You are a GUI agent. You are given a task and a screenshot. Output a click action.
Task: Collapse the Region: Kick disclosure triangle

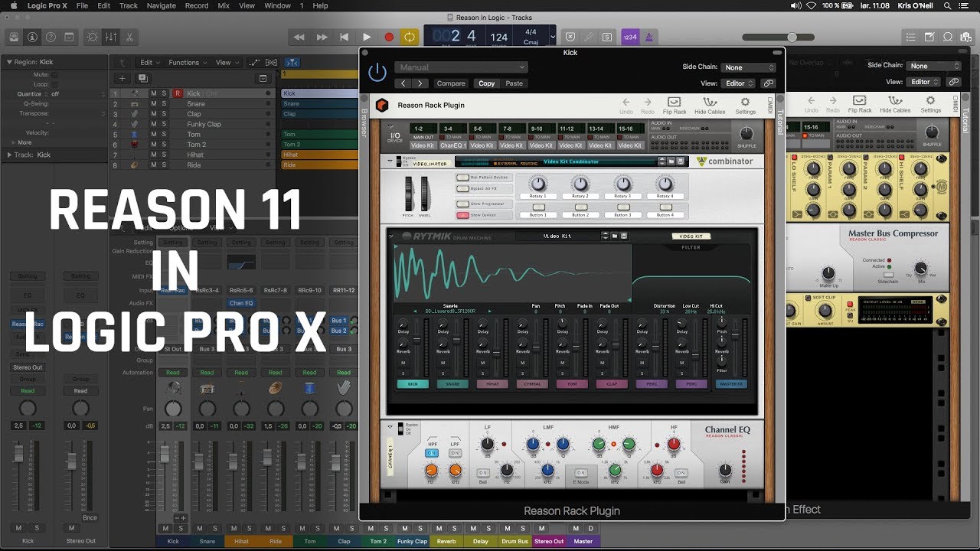point(9,62)
